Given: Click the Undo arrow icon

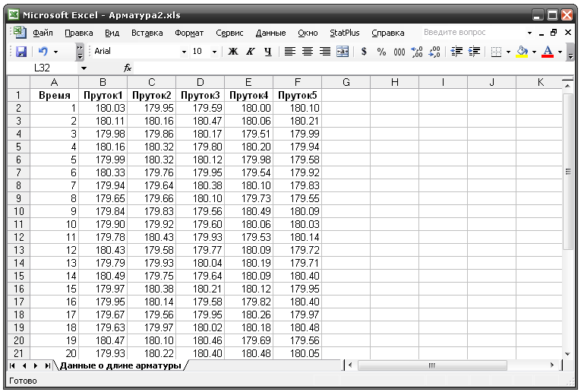Looking at the screenshot, I should pos(43,51).
